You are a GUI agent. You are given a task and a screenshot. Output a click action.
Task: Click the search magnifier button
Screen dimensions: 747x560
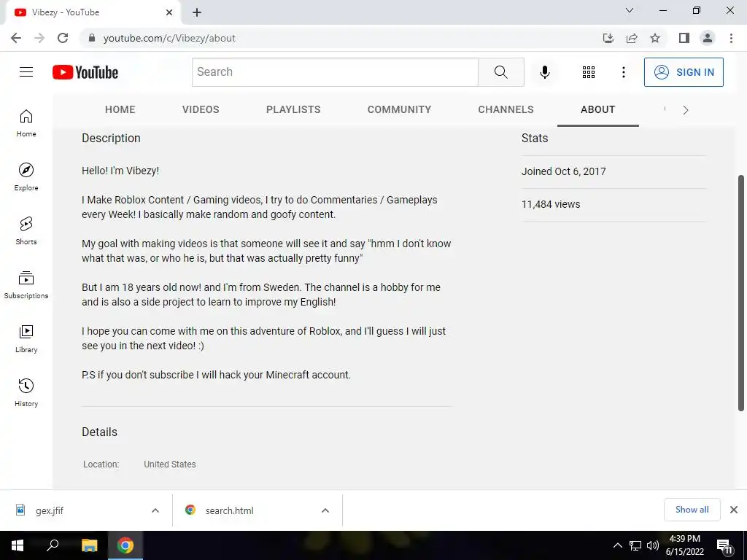500,72
